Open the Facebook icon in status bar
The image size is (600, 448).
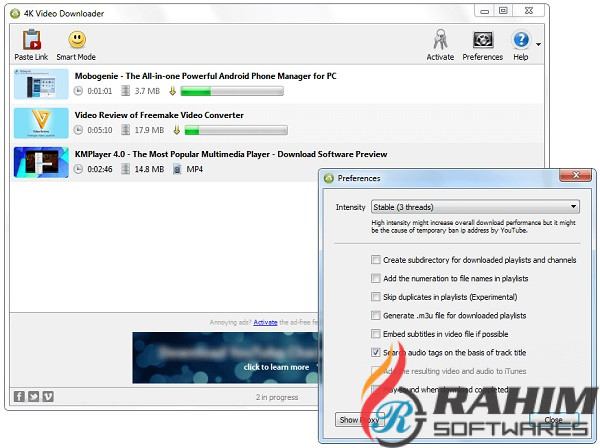pos(19,396)
